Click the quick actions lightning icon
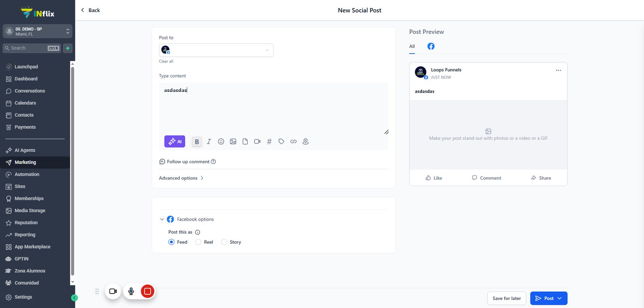This screenshot has height=308, width=644. tap(68, 48)
